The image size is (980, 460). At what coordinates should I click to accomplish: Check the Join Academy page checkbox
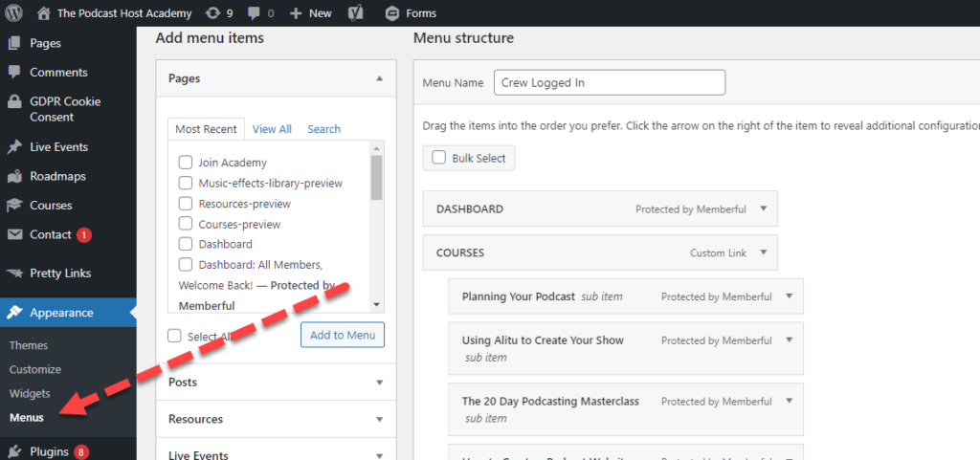186,163
